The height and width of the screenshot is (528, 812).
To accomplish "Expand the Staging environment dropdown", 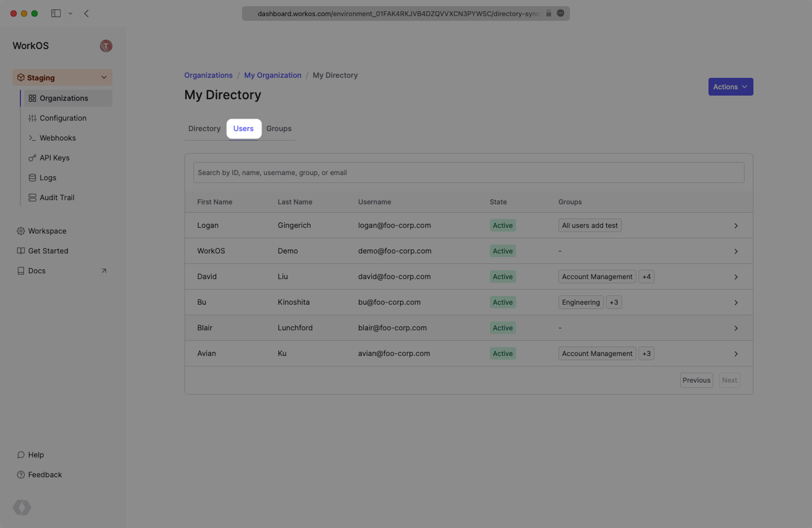I will 104,77.
